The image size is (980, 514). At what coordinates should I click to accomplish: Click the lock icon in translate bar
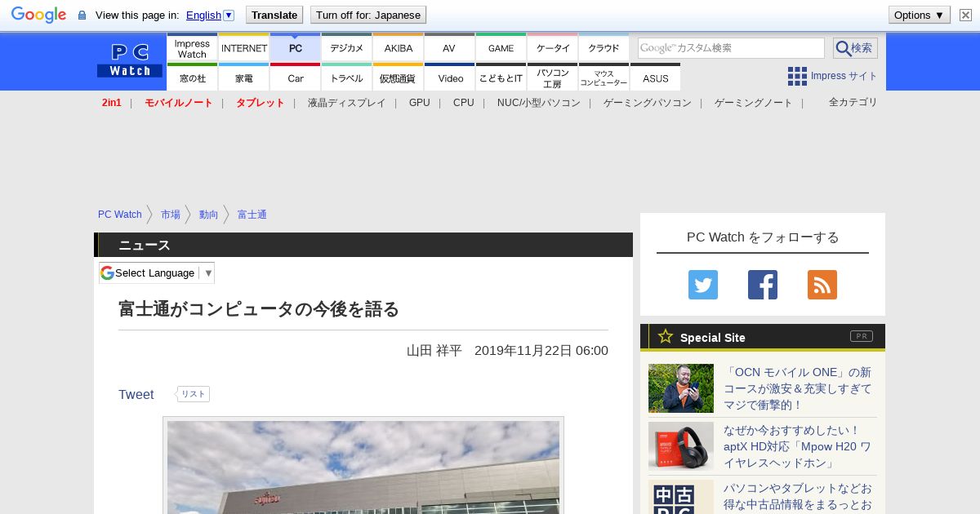pyautogui.click(x=82, y=16)
